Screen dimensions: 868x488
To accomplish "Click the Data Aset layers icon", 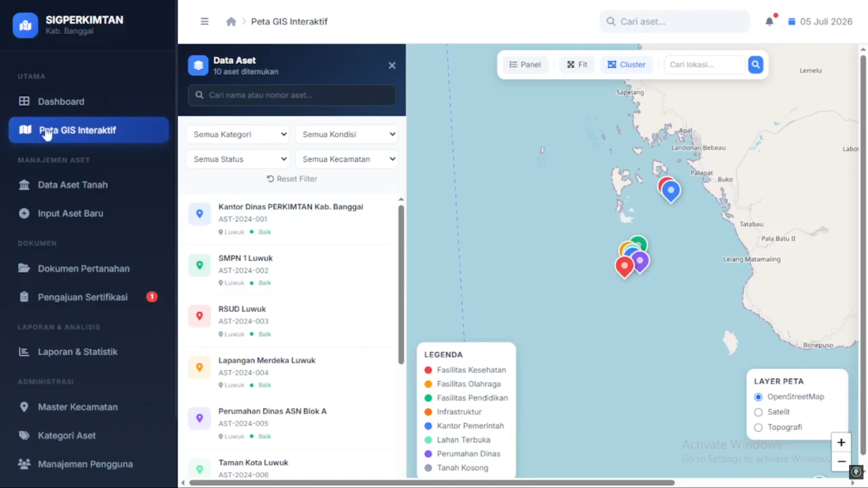I will [198, 66].
